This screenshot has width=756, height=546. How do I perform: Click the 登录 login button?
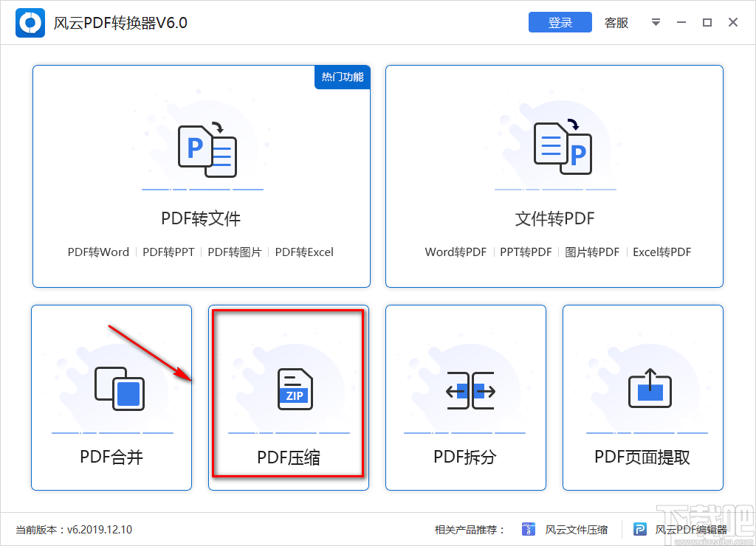coord(560,22)
